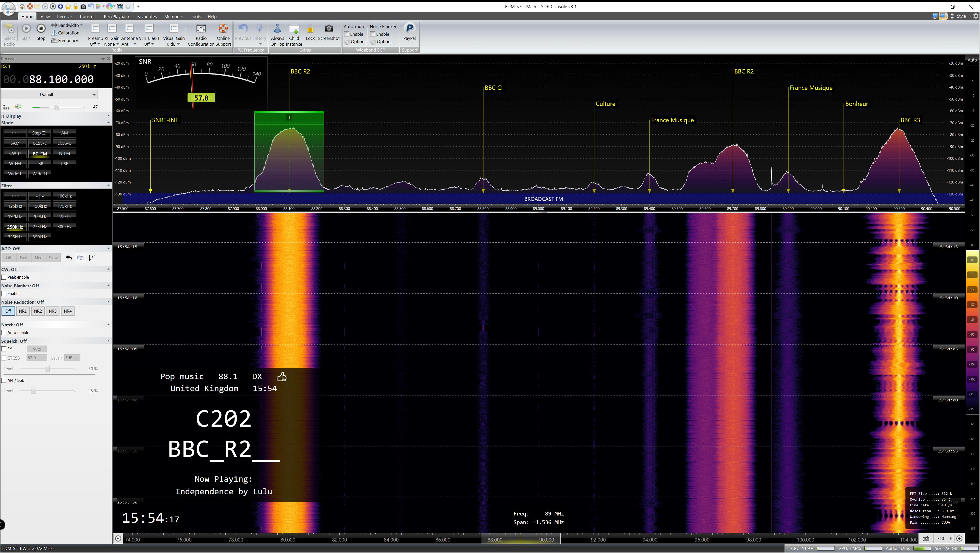Image resolution: width=980 pixels, height=553 pixels.
Task: Enable the Auto-mute checkbox
Action: (347, 34)
